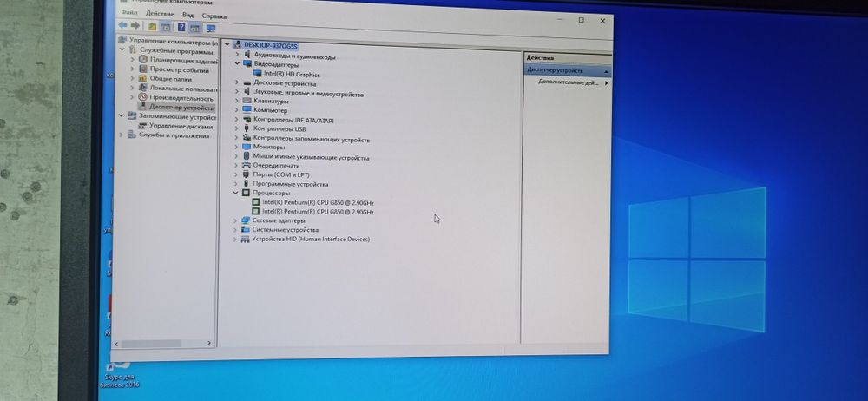Click the icon beside Просмотр событий
Viewport: 868px width, 401px height.
pyautogui.click(x=143, y=69)
